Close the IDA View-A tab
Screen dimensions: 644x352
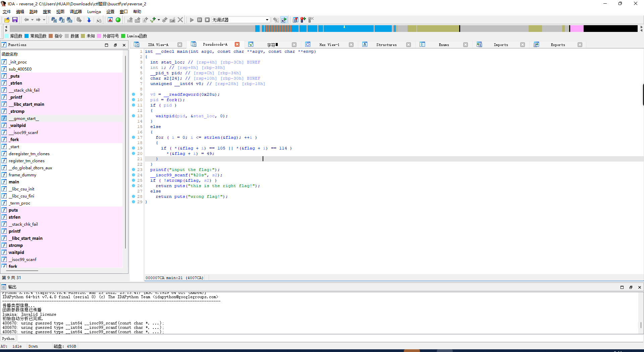click(180, 45)
